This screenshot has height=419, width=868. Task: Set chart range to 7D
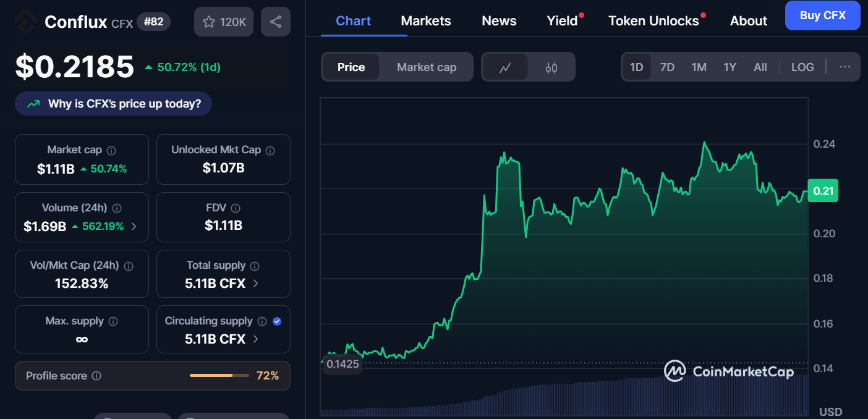667,67
